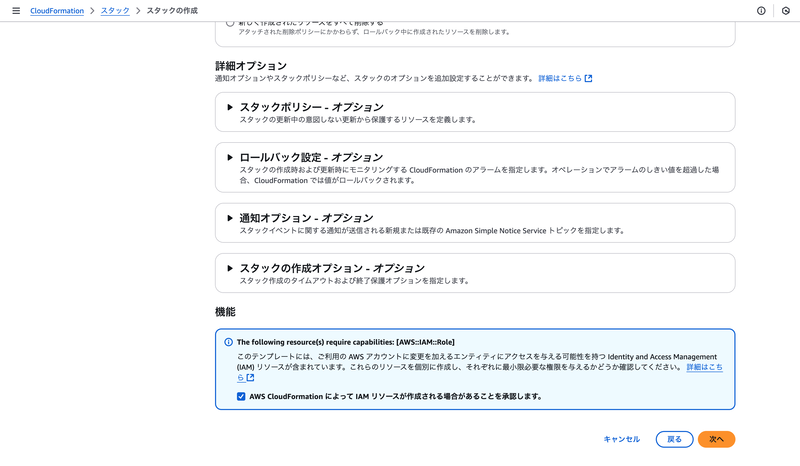Screen dimensions: 800x466
Task: Uncheck IAM resource acknowledgement checkbox
Action: (241, 397)
